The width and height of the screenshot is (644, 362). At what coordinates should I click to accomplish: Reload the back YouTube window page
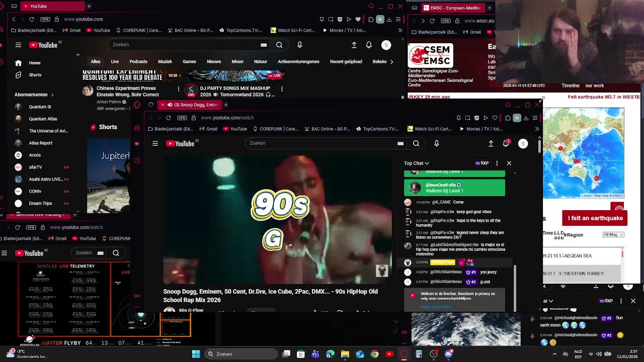pos(31,19)
